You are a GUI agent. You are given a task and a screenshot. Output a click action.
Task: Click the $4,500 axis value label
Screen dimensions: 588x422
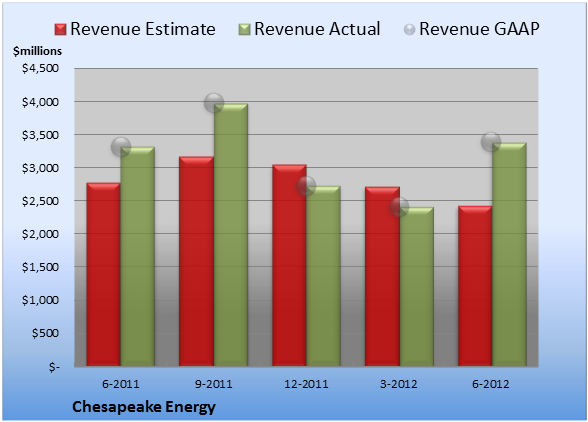point(40,68)
